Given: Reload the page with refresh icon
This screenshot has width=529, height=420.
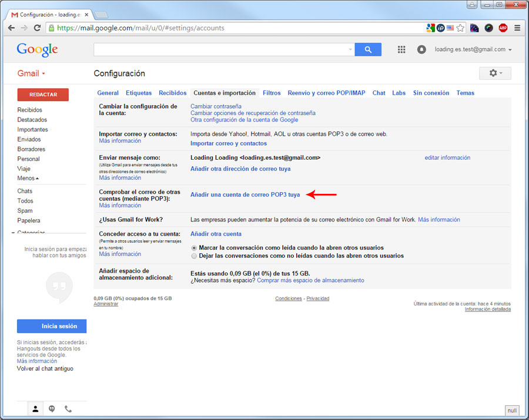Looking at the screenshot, I should [37, 28].
